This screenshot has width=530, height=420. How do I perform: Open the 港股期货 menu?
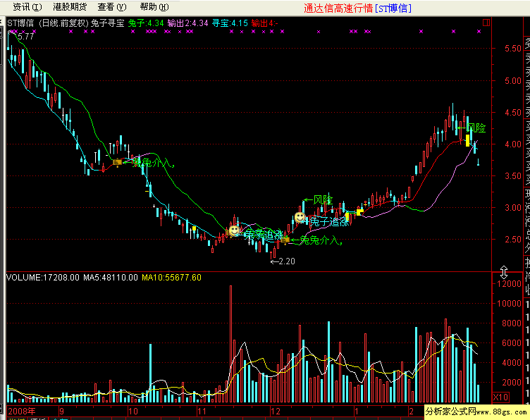click(x=70, y=7)
